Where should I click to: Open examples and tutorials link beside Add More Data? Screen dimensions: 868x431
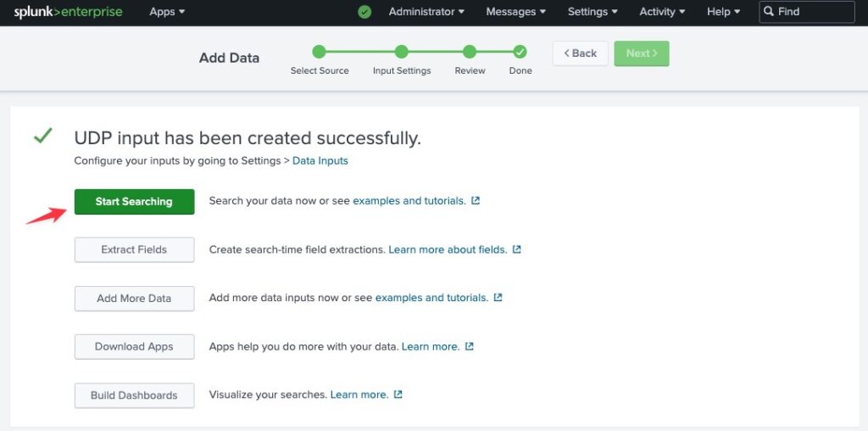pos(431,298)
